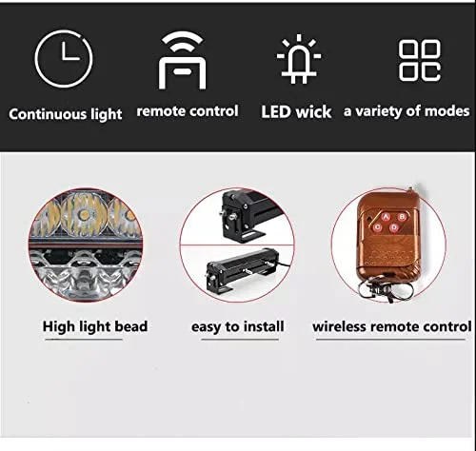Click the red C button on remote
The height and width of the screenshot is (451, 476).
pyautogui.click(x=377, y=227)
